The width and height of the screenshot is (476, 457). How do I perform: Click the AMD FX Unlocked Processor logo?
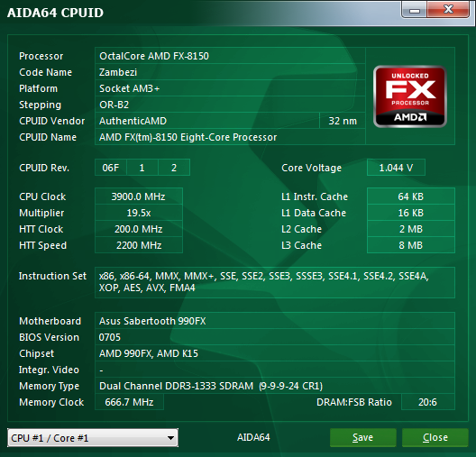click(410, 96)
